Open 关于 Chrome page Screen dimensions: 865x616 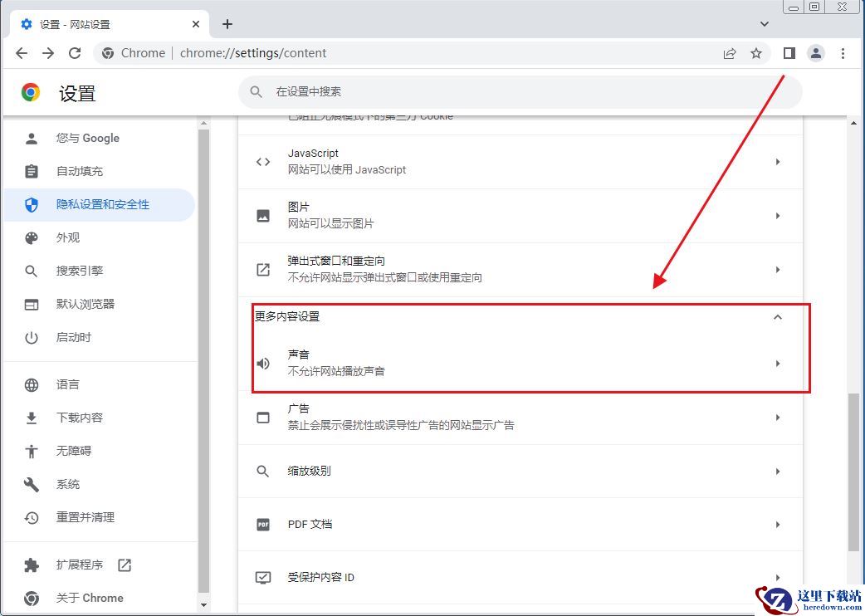(90, 598)
